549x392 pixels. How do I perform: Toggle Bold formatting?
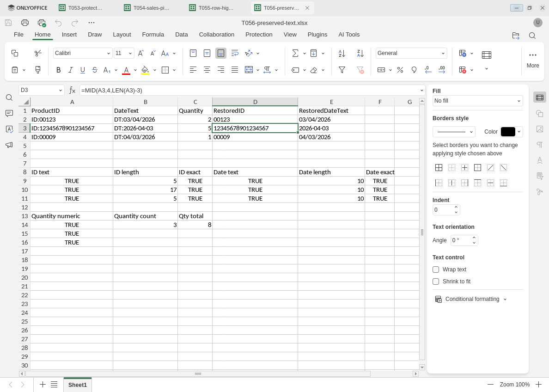pyautogui.click(x=59, y=70)
